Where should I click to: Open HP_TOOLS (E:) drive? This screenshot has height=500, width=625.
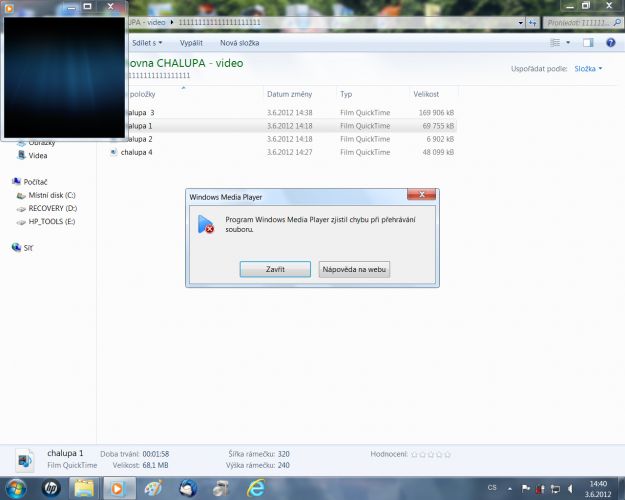51,221
